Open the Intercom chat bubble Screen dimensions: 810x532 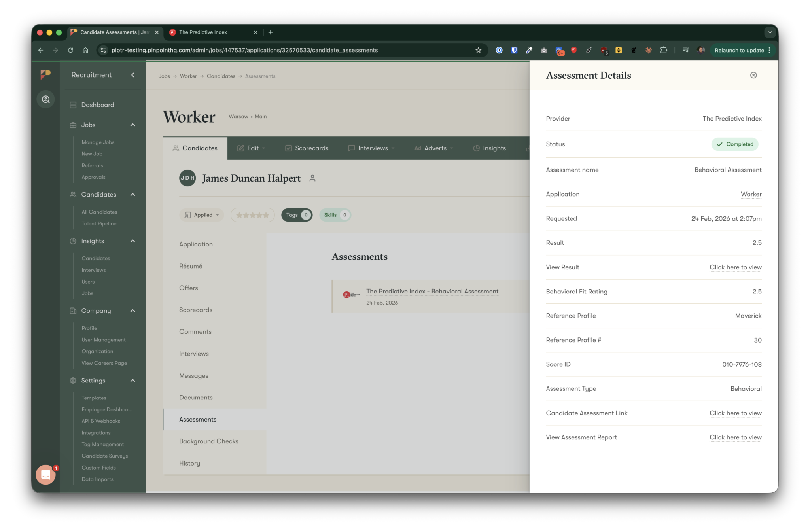(46, 474)
